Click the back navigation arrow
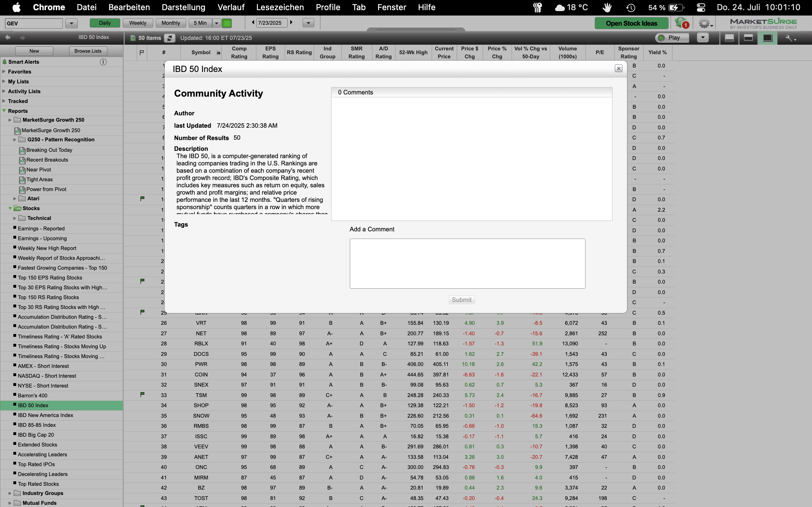This screenshot has height=507, width=812. [8, 38]
